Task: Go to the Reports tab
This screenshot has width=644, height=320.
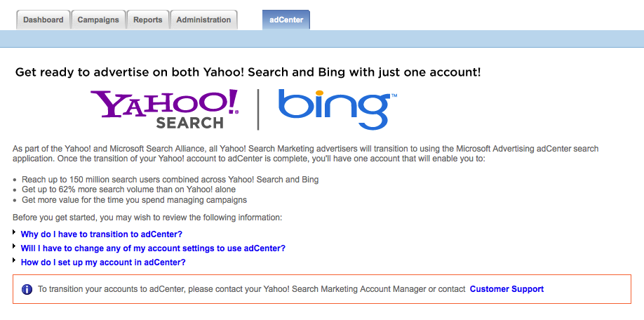Action: pyautogui.click(x=148, y=20)
